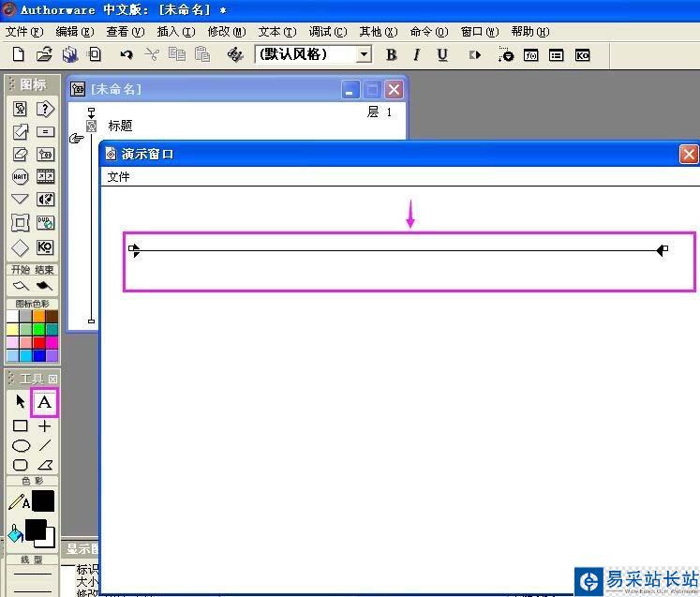The width and height of the screenshot is (700, 597).
Task: Click the Find toolbar button
Action: [x=235, y=55]
